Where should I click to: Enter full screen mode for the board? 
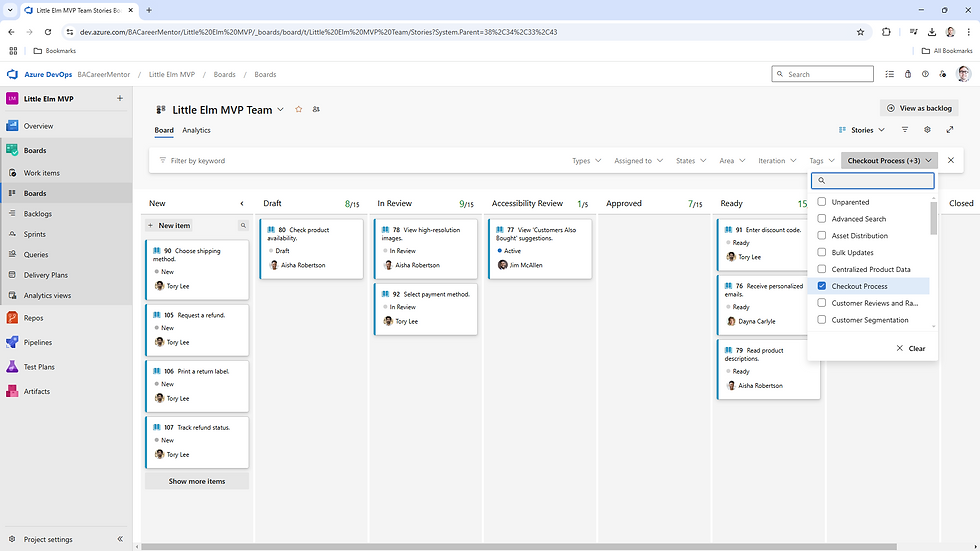coord(950,130)
